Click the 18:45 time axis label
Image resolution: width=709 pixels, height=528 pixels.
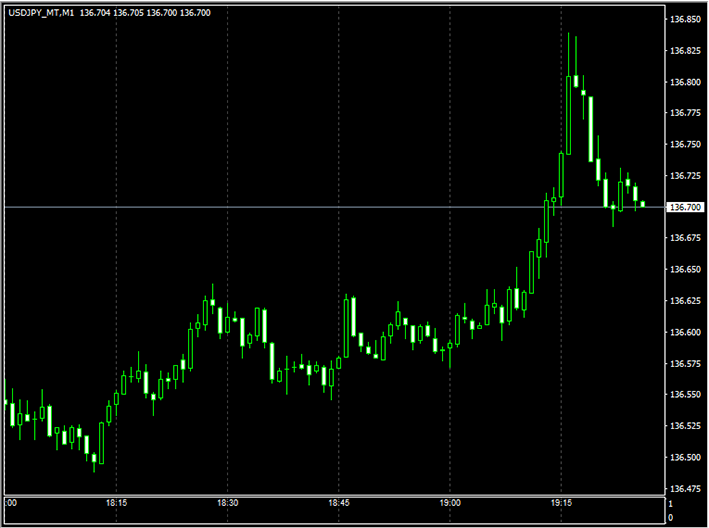(339, 503)
